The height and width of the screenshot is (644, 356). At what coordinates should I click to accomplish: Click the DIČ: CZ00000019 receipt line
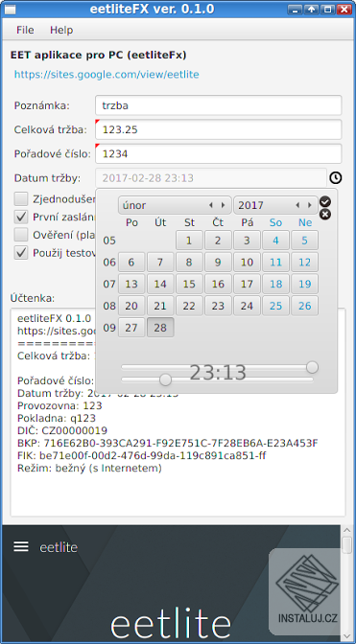(62, 430)
